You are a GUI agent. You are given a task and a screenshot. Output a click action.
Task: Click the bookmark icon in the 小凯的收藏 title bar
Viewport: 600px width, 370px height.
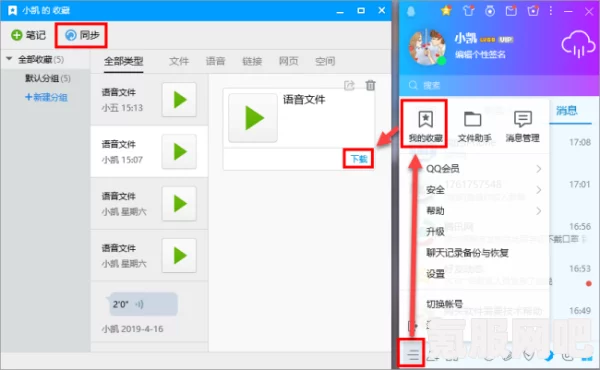(x=12, y=10)
